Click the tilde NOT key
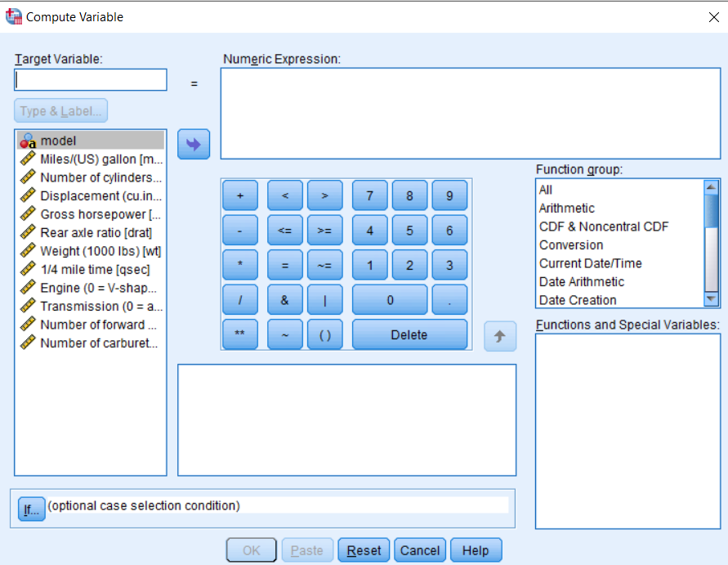728x565 pixels. [x=285, y=334]
